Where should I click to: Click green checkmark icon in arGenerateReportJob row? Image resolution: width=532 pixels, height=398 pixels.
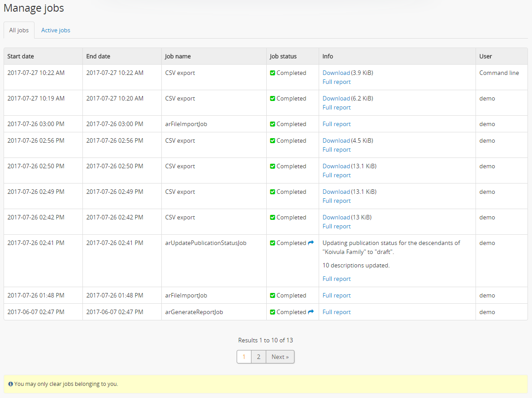pos(272,312)
